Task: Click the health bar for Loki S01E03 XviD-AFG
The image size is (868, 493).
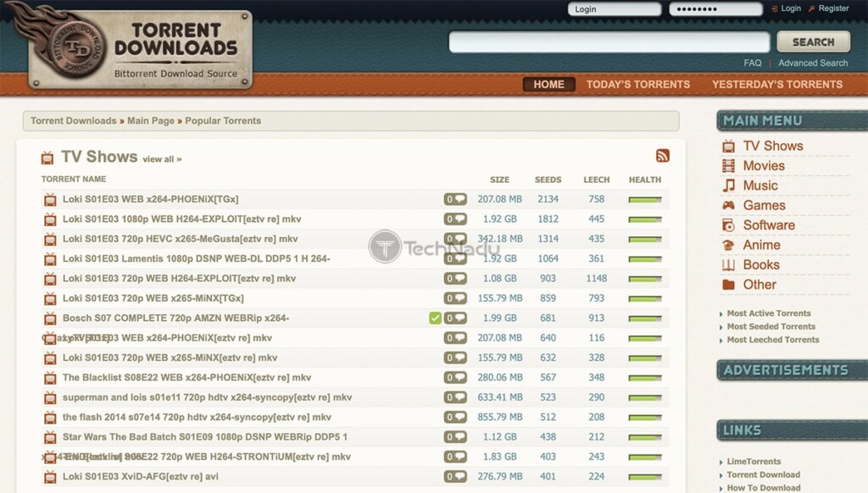Action: tap(645, 477)
